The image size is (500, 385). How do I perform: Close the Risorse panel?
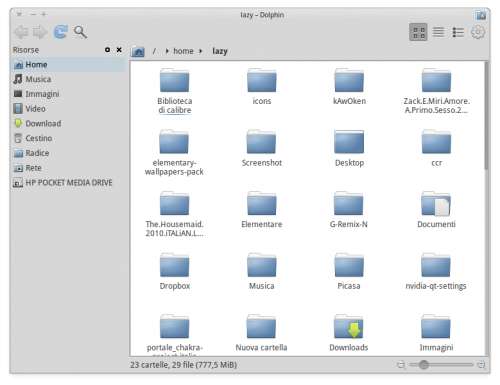pos(119,50)
